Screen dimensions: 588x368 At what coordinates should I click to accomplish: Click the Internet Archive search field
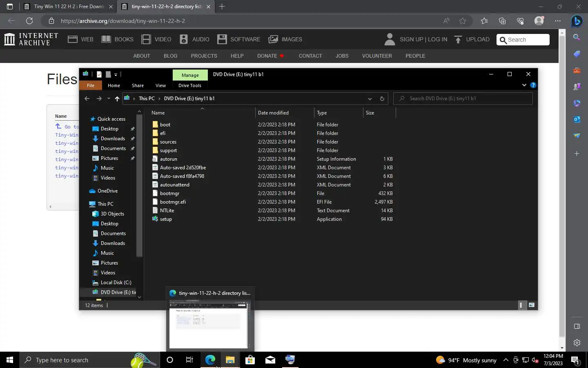click(x=523, y=40)
